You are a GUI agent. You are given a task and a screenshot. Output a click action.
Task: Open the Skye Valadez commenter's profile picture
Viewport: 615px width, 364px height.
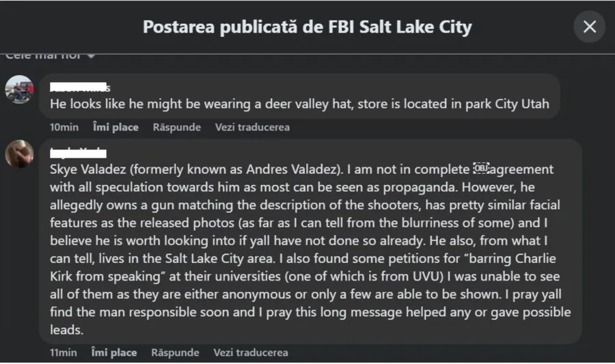click(x=19, y=154)
